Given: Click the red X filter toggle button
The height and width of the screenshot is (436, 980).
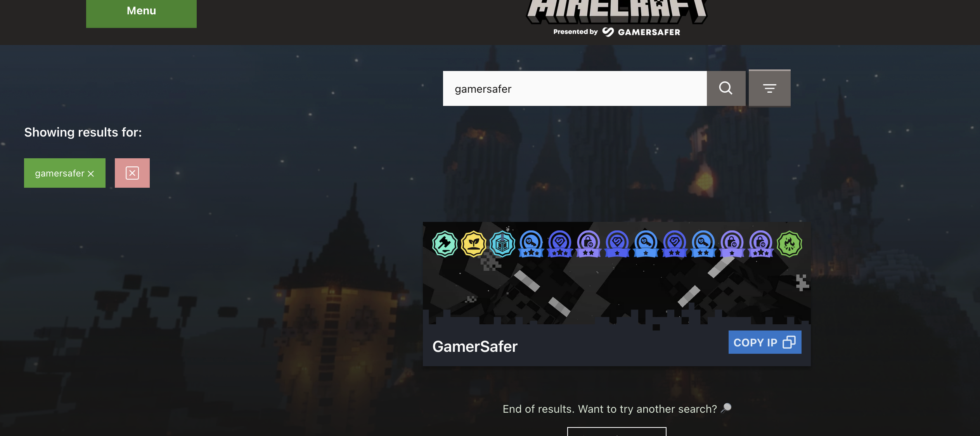Looking at the screenshot, I should (132, 173).
